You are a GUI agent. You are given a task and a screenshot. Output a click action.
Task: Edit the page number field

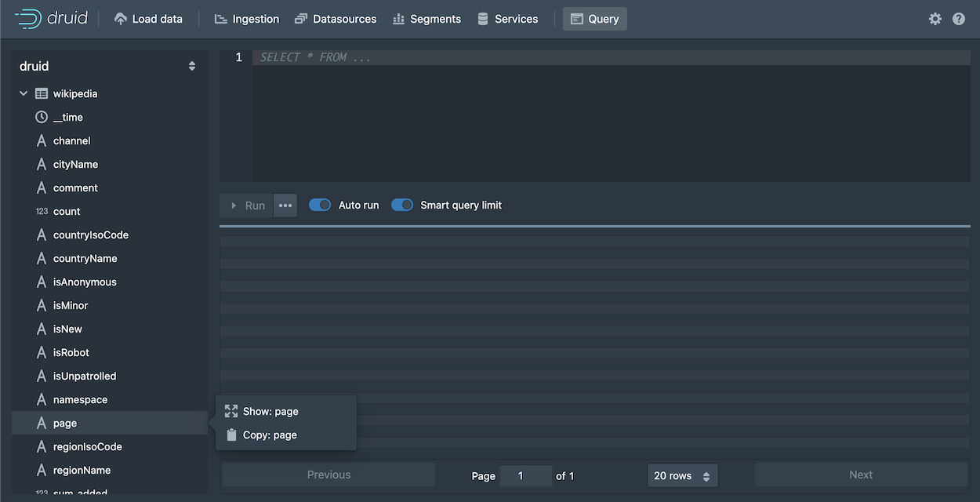(x=525, y=475)
